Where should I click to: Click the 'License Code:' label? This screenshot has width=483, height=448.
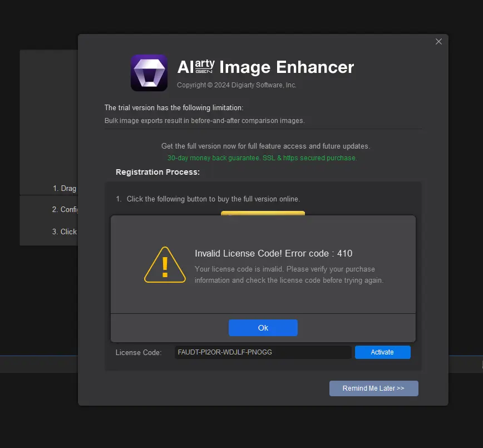point(139,352)
